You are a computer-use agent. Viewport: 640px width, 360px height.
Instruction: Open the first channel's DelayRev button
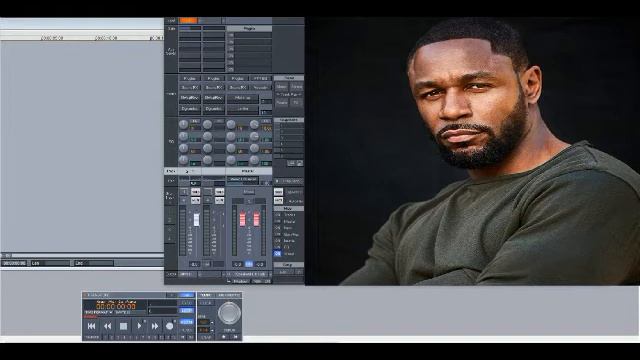[x=190, y=98]
